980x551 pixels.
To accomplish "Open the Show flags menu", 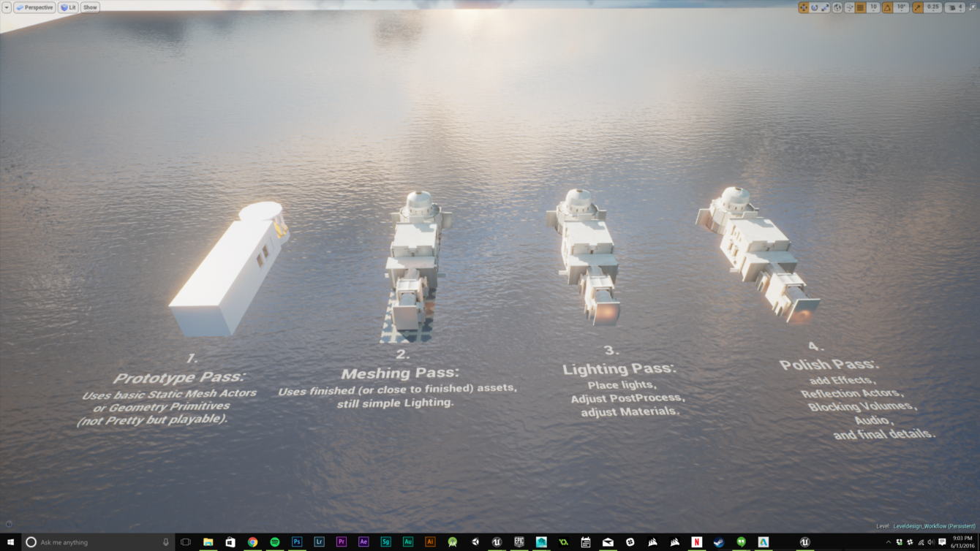I will coord(89,7).
